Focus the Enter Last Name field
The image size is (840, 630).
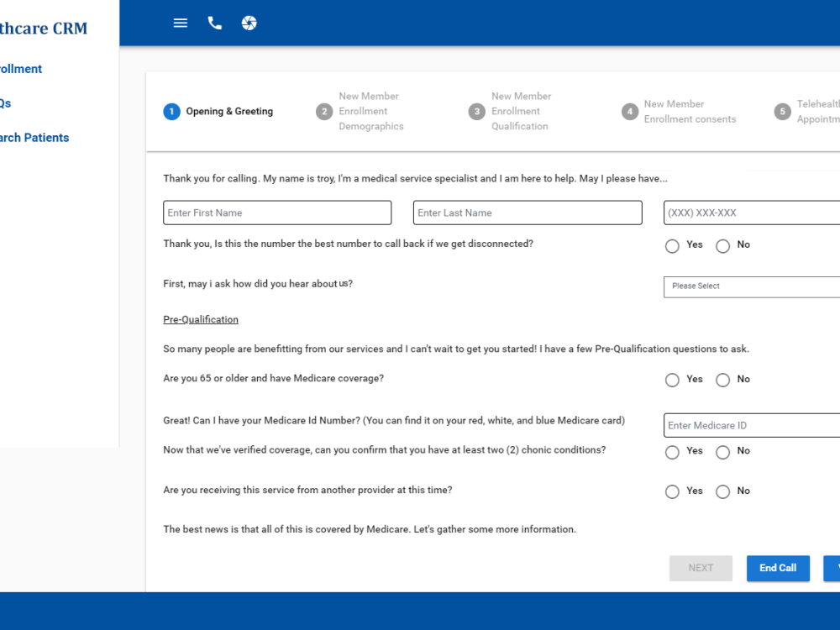528,213
